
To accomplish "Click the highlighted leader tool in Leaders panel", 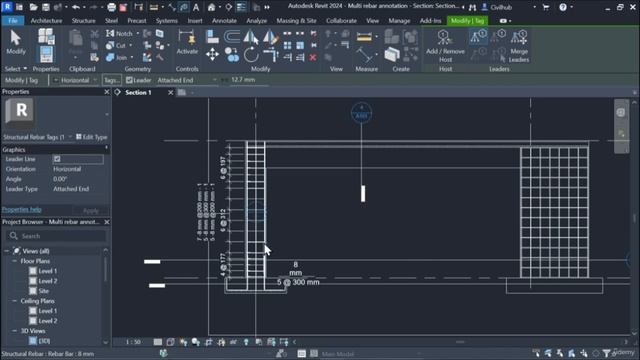I will [478, 37].
